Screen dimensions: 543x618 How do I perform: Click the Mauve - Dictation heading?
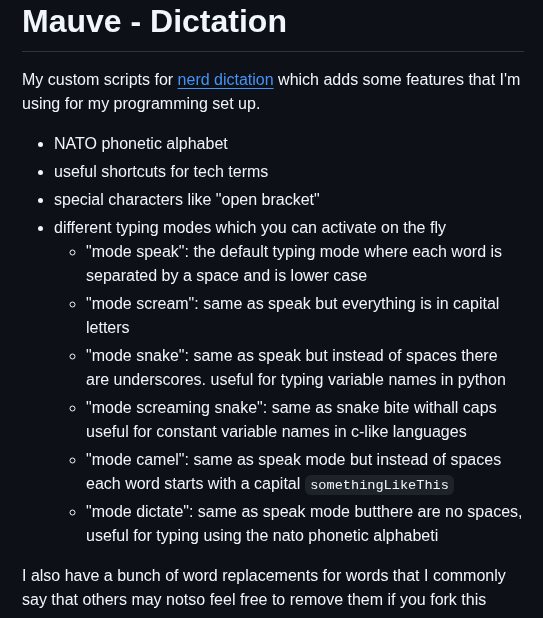tap(154, 21)
